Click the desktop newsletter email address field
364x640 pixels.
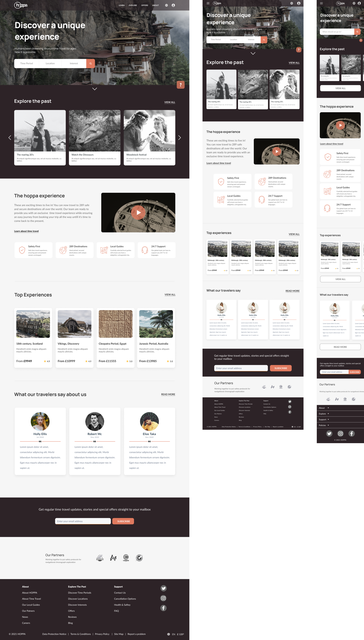(x=83, y=521)
